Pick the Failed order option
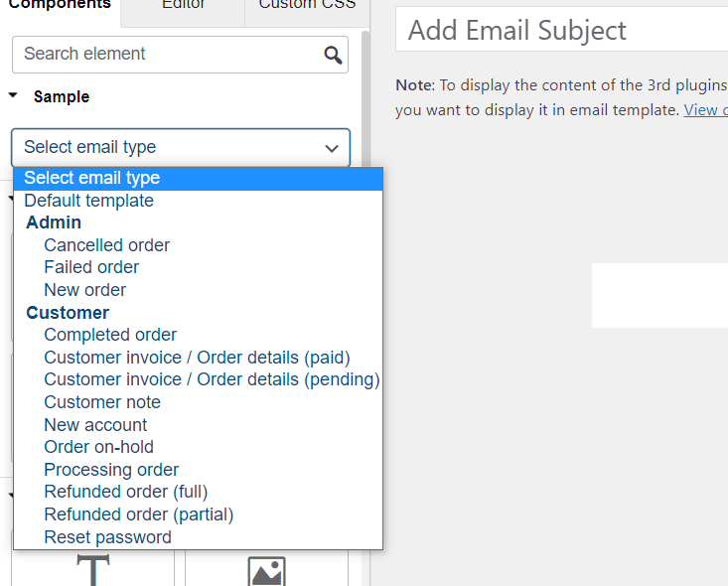The width and height of the screenshot is (728, 586). click(91, 267)
